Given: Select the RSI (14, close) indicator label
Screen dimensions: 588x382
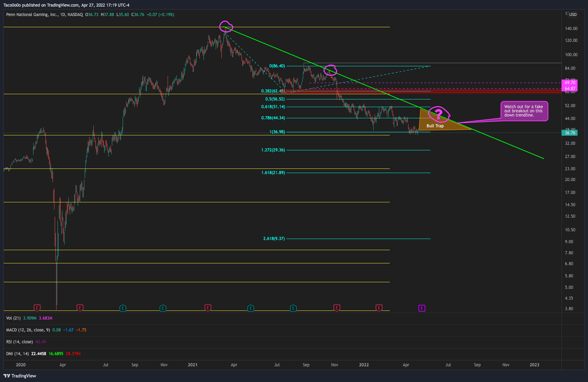Looking at the screenshot, I should [20, 342].
